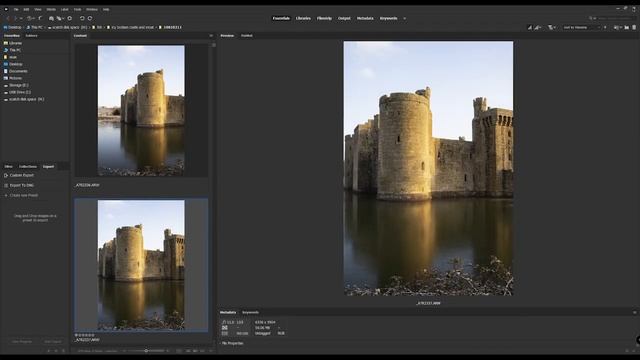Screen dimensions: 640x360
Task: Rotate image 90 degrees clockwise
Action: pos(90,18)
